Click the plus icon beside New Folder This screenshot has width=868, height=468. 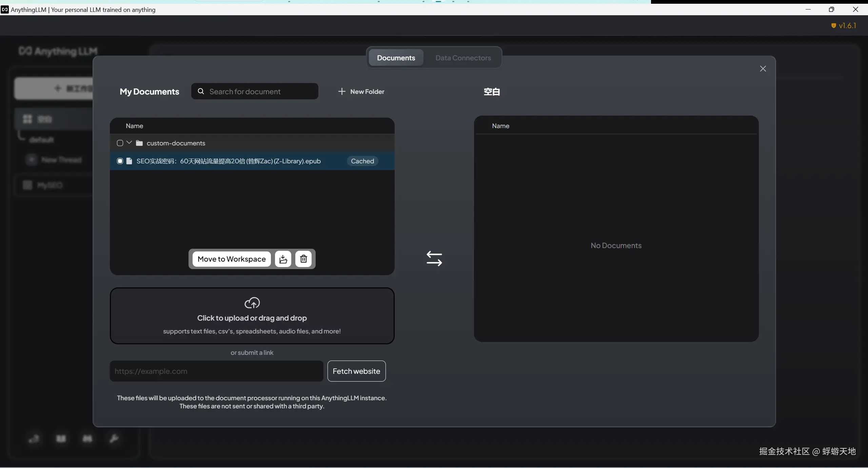tap(342, 91)
